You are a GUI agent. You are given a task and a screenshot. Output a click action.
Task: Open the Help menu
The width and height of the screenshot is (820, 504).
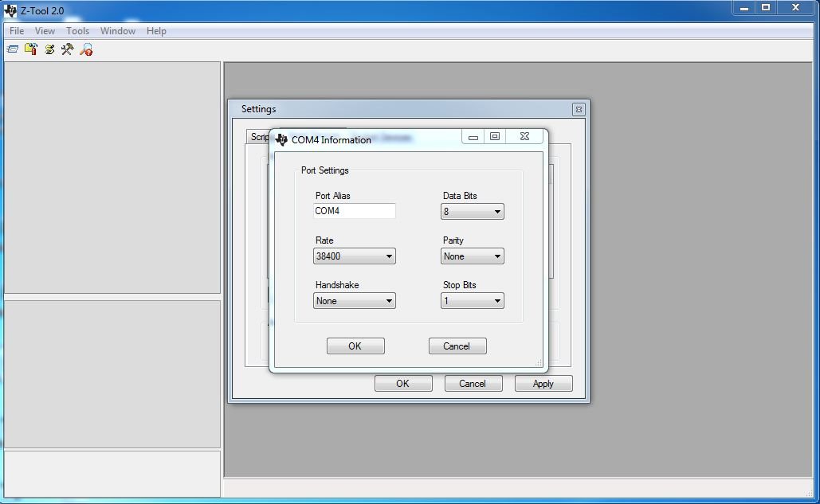tap(156, 31)
